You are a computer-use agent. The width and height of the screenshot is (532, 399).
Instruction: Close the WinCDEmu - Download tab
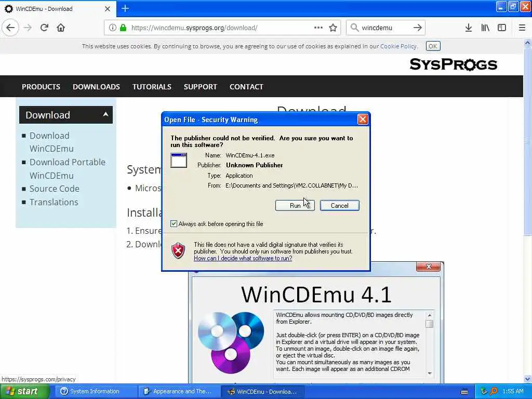coord(108,9)
